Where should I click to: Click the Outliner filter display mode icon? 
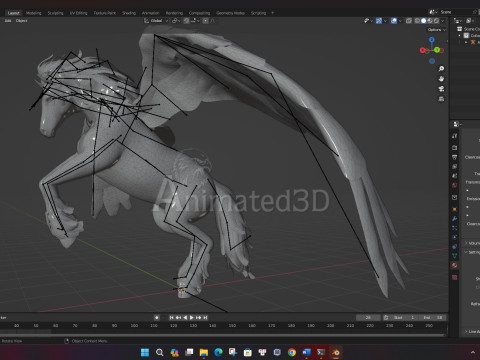[469, 21]
